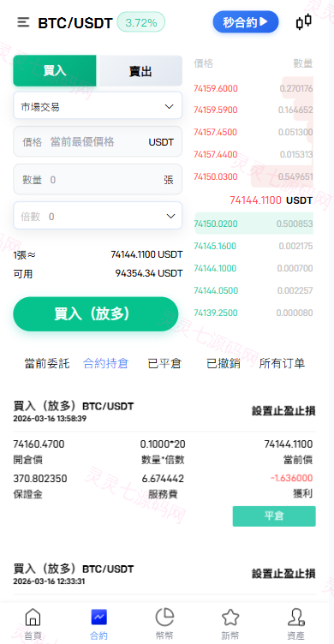Click the timestamp 2026-03-16 12:33:31
334x644 pixels.
click(x=49, y=581)
